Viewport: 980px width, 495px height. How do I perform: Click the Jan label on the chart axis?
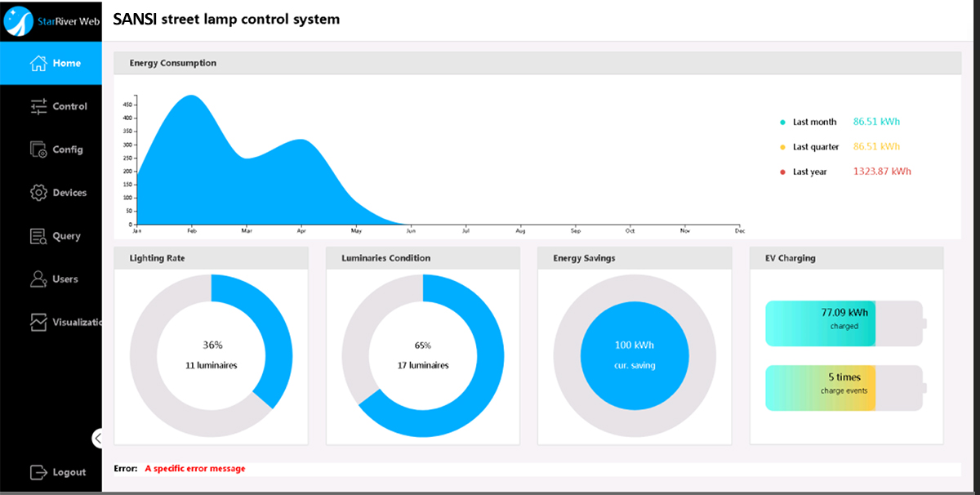tap(137, 231)
